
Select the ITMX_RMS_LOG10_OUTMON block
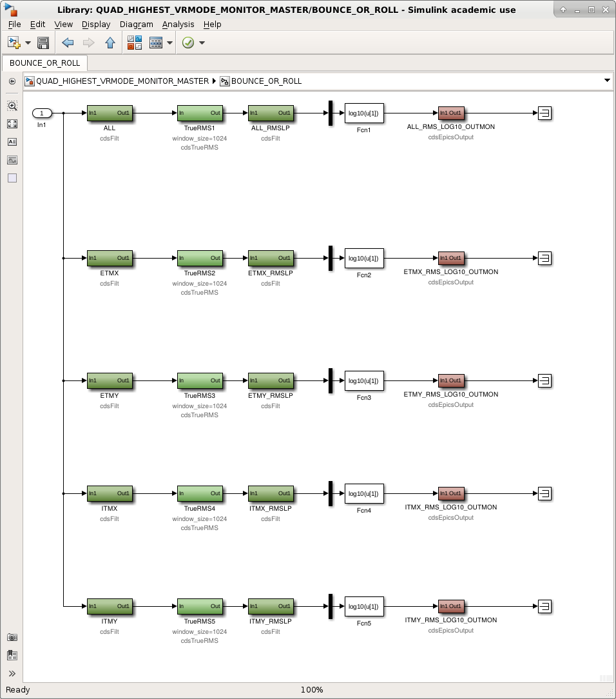coord(451,493)
